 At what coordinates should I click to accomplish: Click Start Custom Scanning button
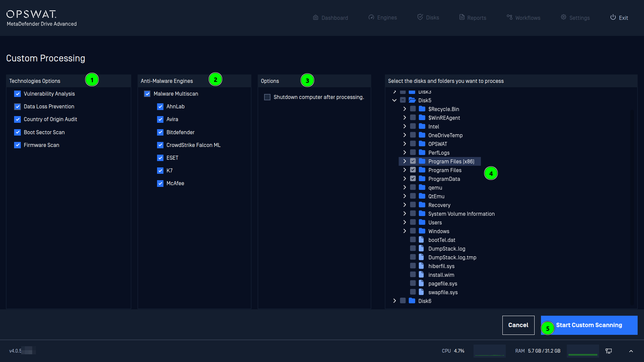pyautogui.click(x=589, y=325)
